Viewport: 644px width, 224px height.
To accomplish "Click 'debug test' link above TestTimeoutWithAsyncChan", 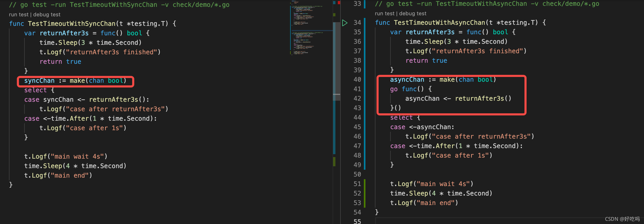I will coord(413,13).
